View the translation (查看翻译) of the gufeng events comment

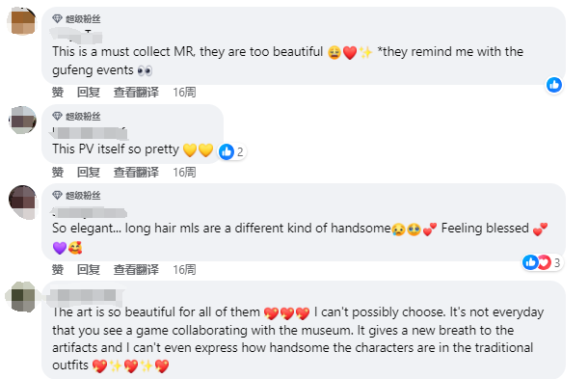coord(136,93)
